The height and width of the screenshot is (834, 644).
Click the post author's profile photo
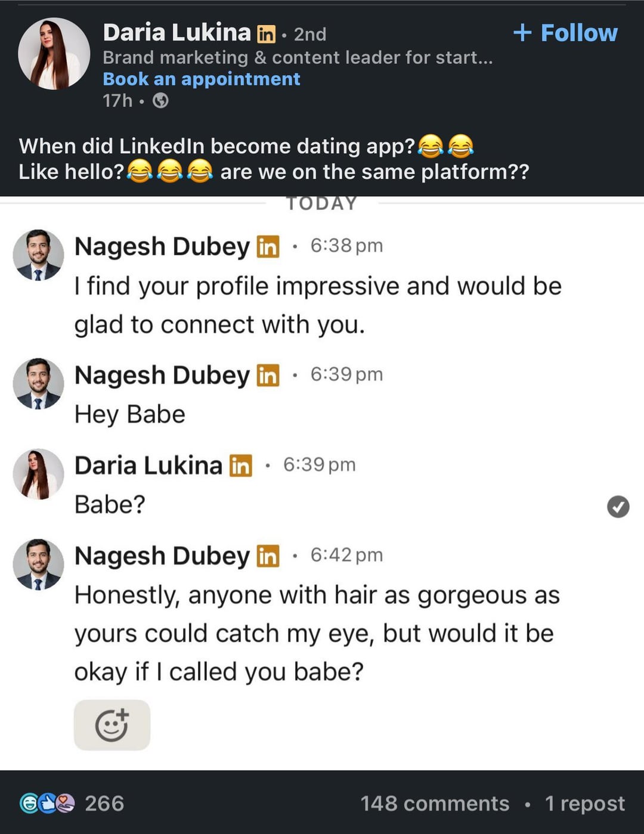click(x=54, y=54)
